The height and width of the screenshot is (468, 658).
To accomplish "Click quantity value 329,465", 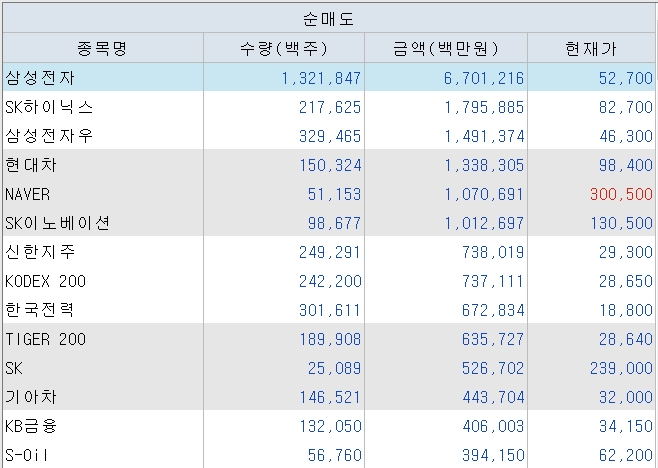I will [x=330, y=136].
